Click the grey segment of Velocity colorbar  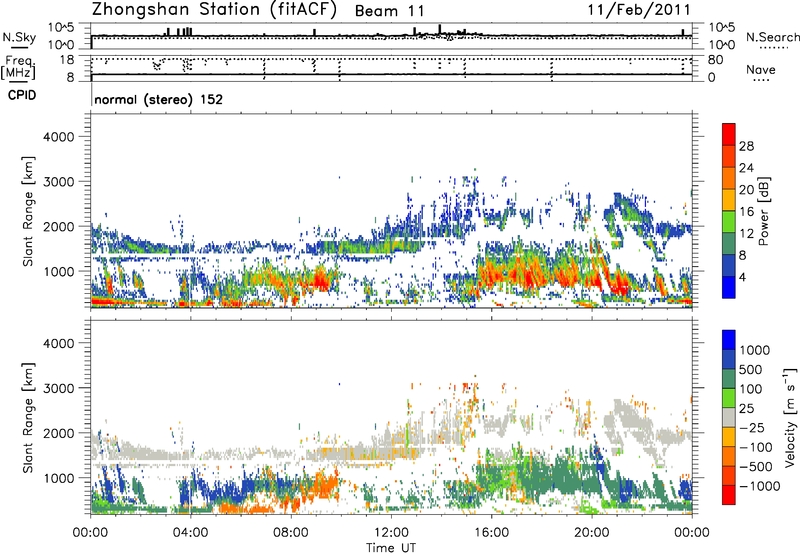click(x=729, y=417)
